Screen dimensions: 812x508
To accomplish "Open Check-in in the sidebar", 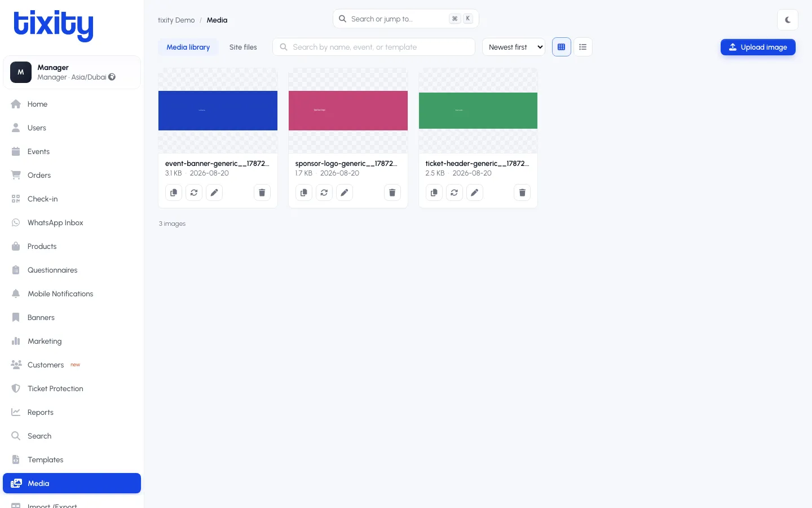I will (72, 199).
